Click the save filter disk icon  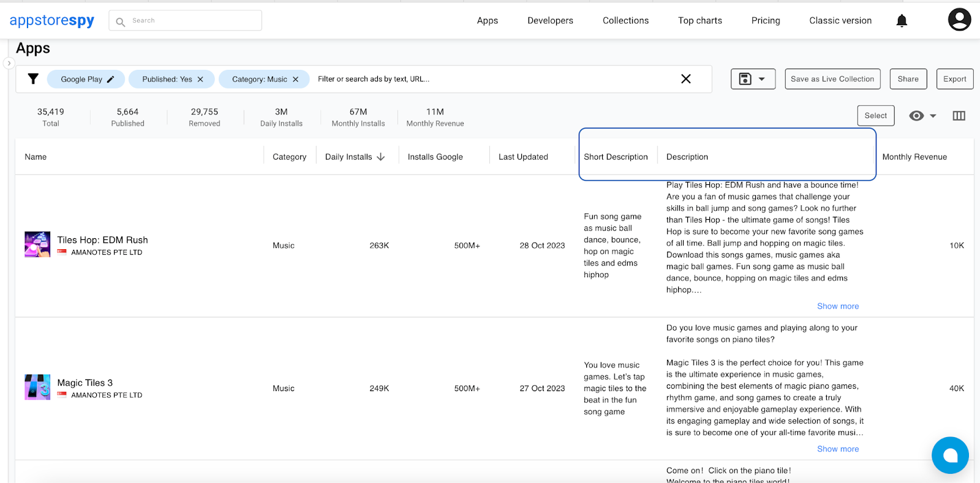(745, 78)
